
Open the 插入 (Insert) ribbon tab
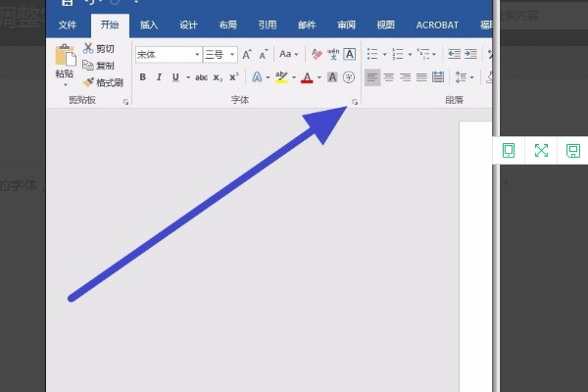(149, 25)
